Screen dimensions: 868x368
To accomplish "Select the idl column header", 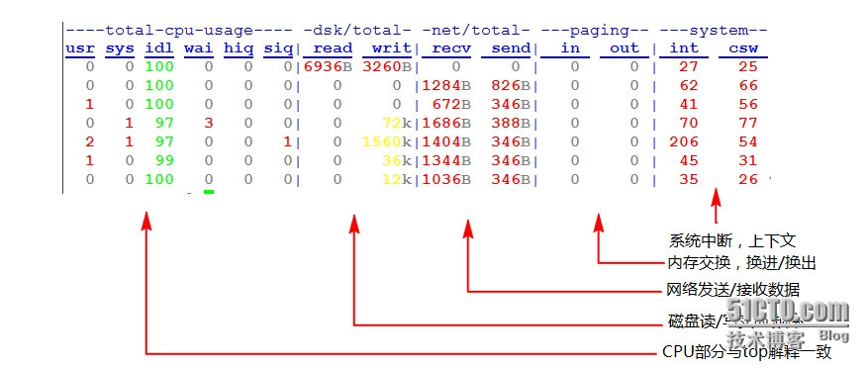I will tap(159, 48).
